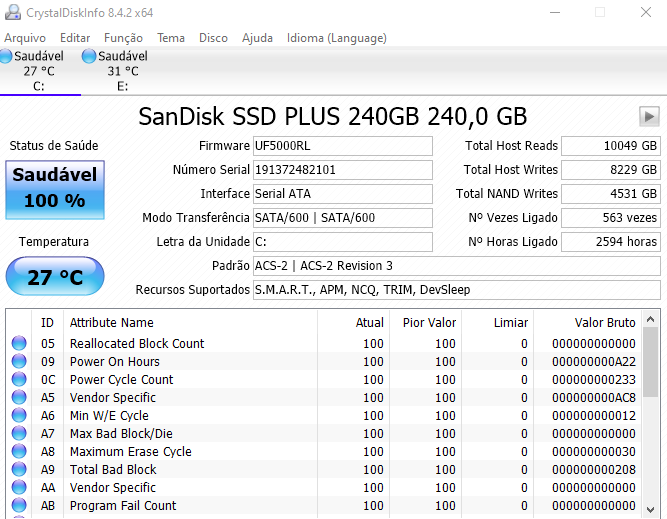This screenshot has width=667, height=519.
Task: Click the CrystalDiskInfo app icon in title bar
Action: click(x=13, y=12)
